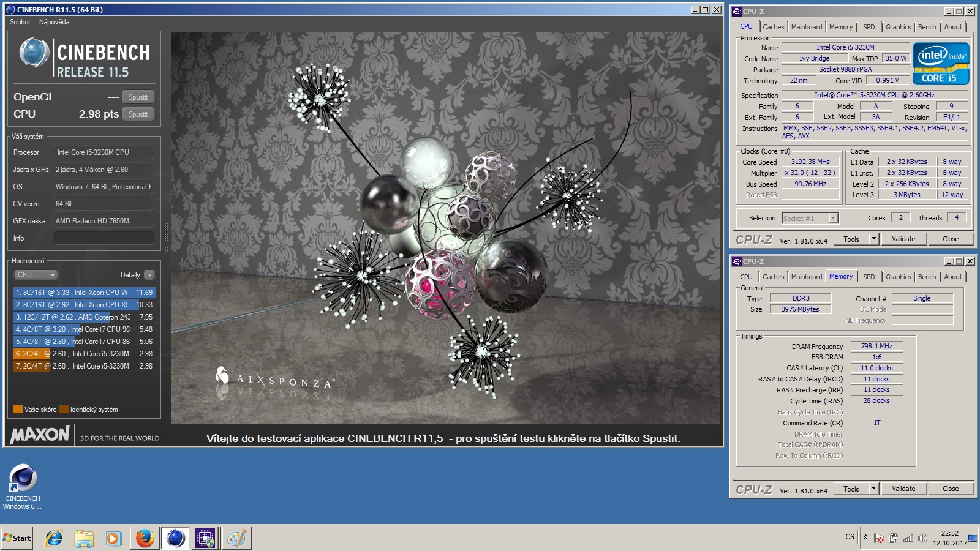
Task: Click Close button in top CPU-Z window
Action: click(x=951, y=239)
